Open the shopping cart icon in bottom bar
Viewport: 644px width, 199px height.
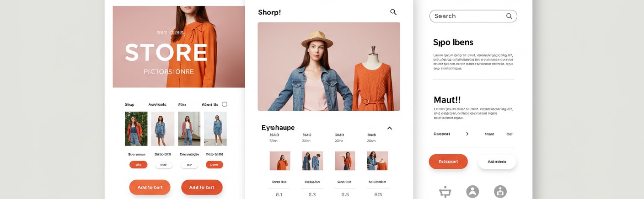[445, 192]
